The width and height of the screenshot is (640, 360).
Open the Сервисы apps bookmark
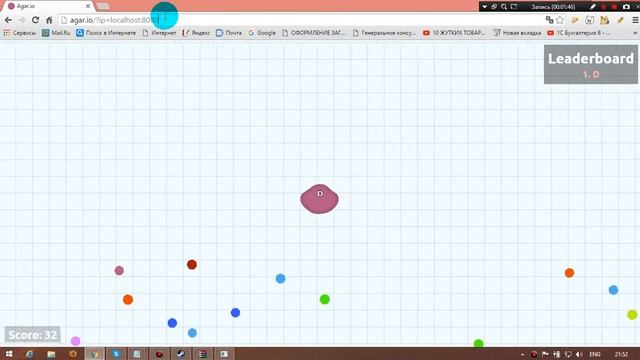click(x=19, y=33)
